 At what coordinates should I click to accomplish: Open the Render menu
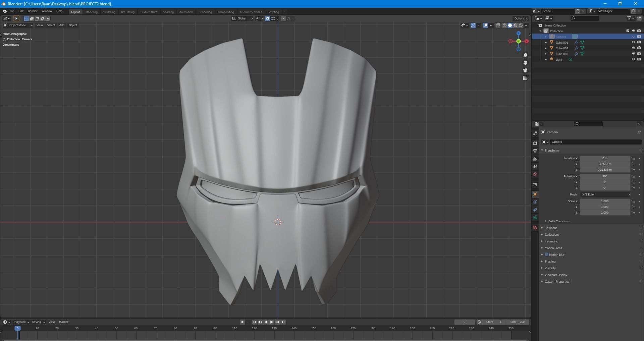tap(32, 11)
